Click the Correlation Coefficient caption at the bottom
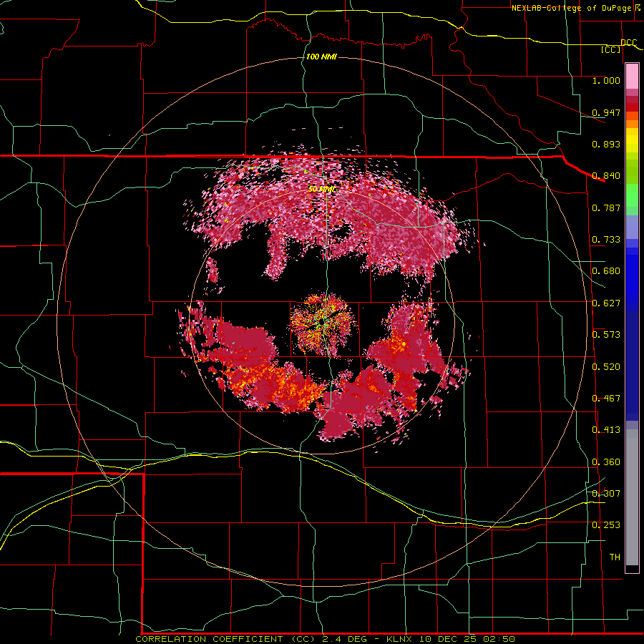 (325, 639)
